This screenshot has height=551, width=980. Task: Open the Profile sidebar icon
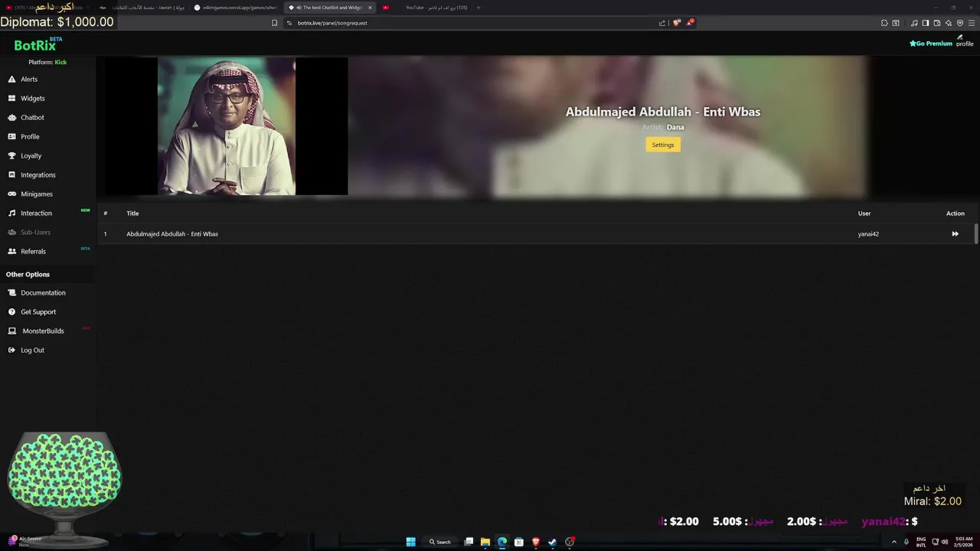12,137
